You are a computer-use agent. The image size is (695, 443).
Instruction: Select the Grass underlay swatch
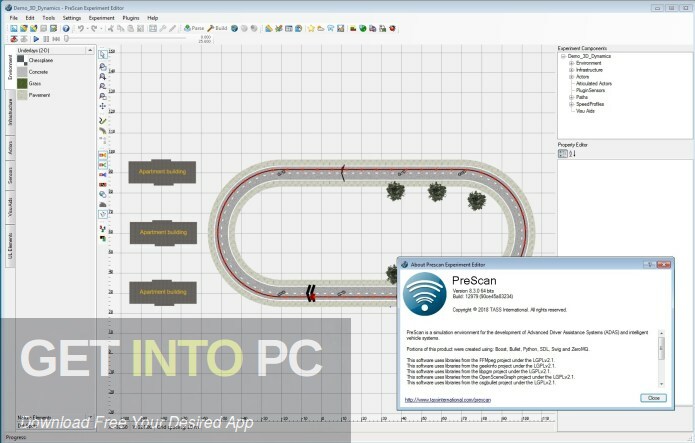(x=22, y=83)
